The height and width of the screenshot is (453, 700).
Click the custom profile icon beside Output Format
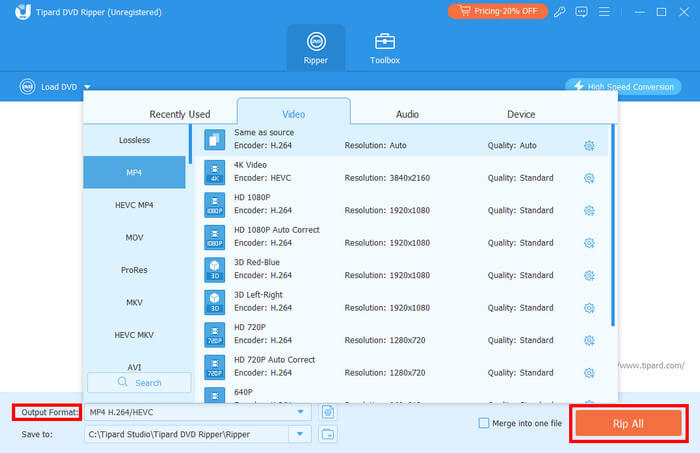tap(328, 412)
